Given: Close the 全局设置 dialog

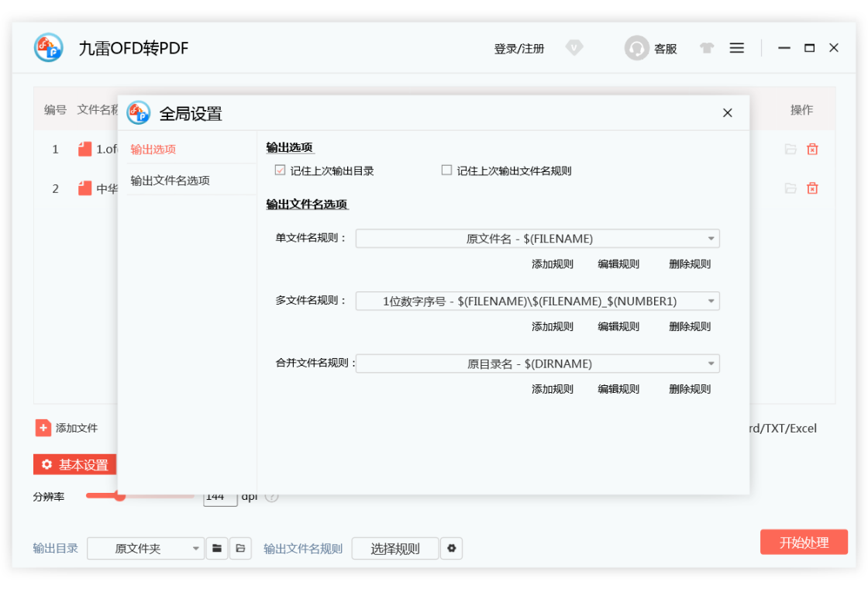Looking at the screenshot, I should (728, 113).
